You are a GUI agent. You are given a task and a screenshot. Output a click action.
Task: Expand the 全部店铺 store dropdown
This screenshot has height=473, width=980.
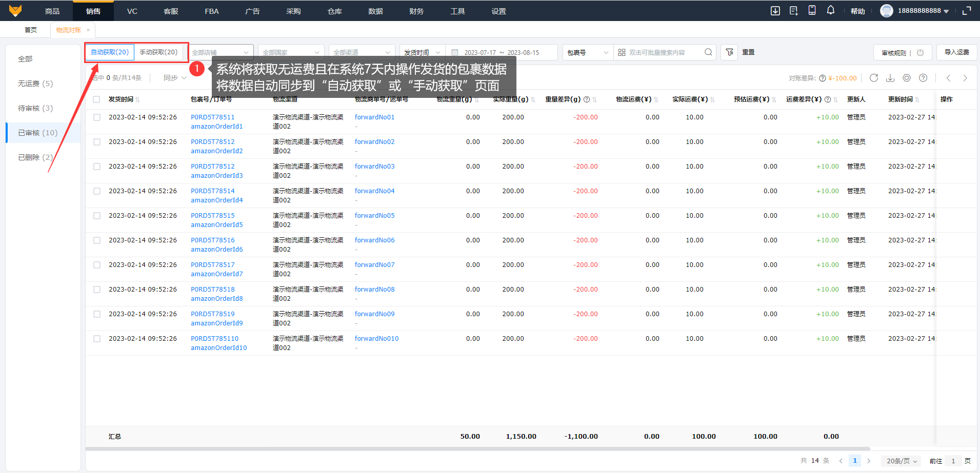221,52
